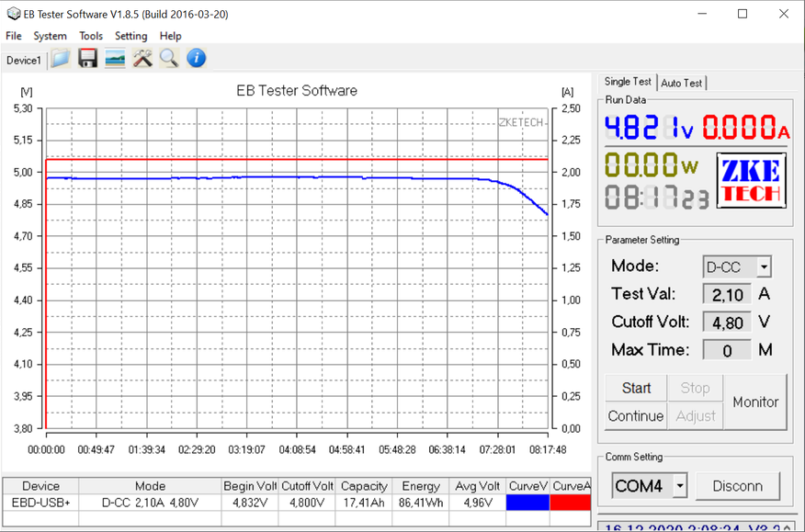Click the red CurveA color swatch
805x532 pixels.
click(x=571, y=503)
